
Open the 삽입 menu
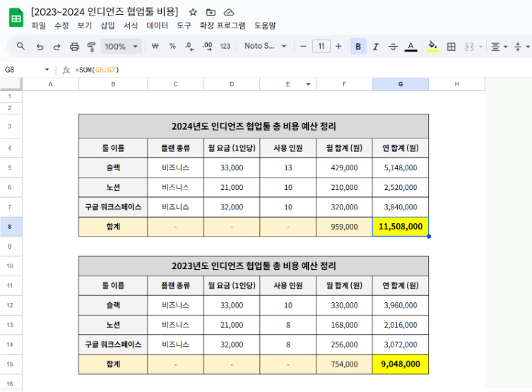coord(107,25)
